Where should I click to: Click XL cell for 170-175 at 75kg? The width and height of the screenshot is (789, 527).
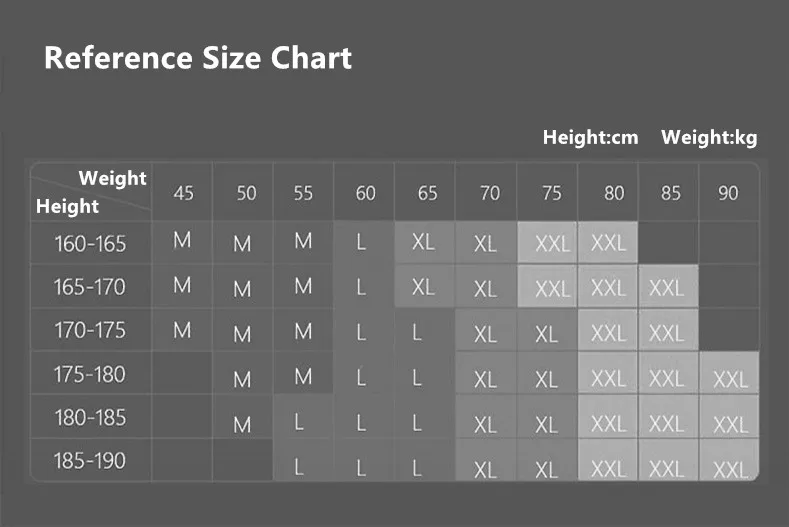click(x=546, y=333)
